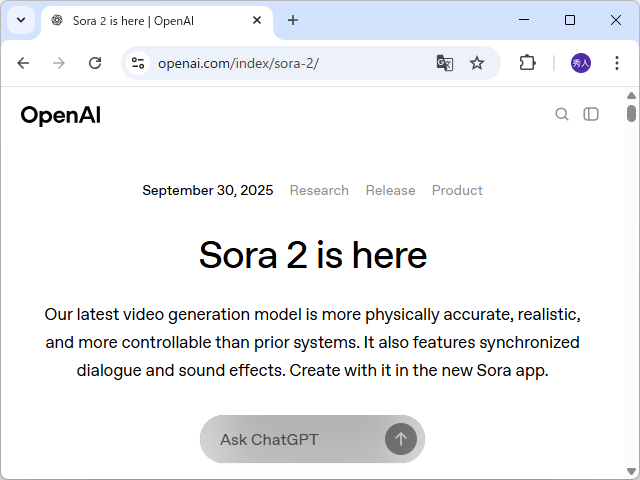This screenshot has width=640, height=480.
Task: Select the 'Sora 2 is here' tab
Action: [x=157, y=21]
